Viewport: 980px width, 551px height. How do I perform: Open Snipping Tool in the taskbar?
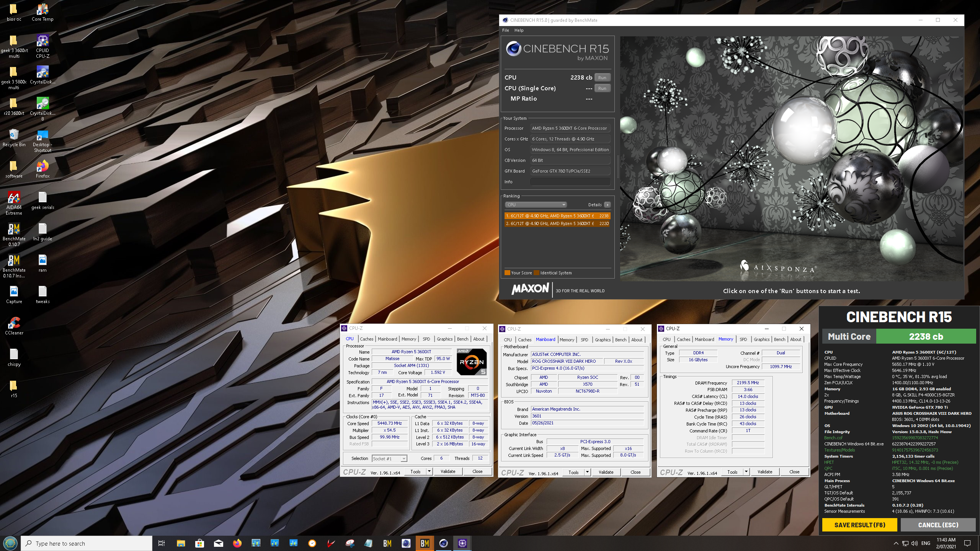pyautogui.click(x=350, y=543)
